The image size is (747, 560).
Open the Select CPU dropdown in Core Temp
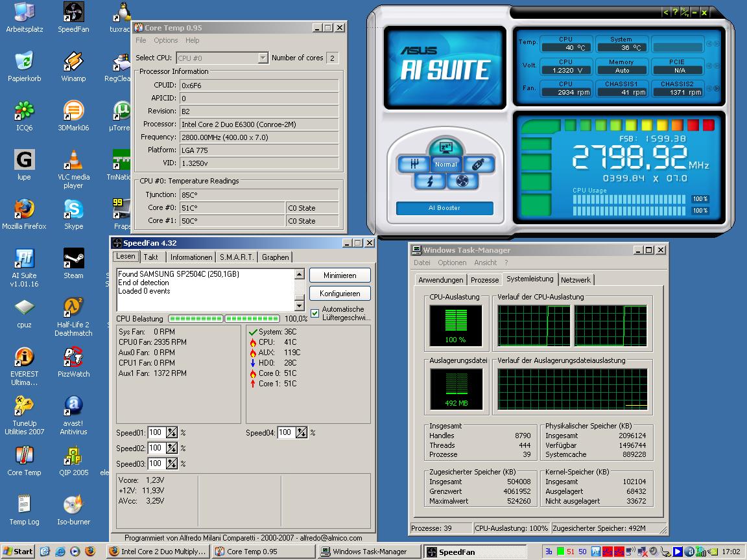(x=263, y=58)
